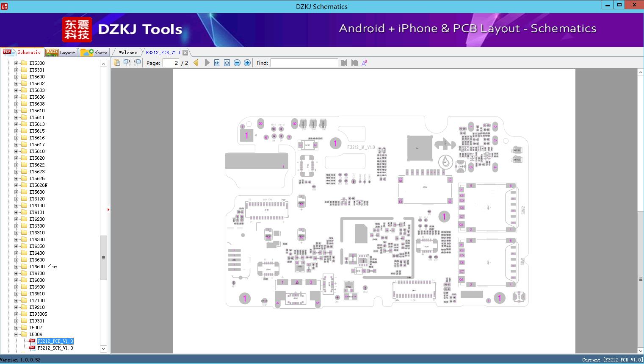Click the IT6800 folder icon
This screenshot has height=364, width=644.
[24, 280]
